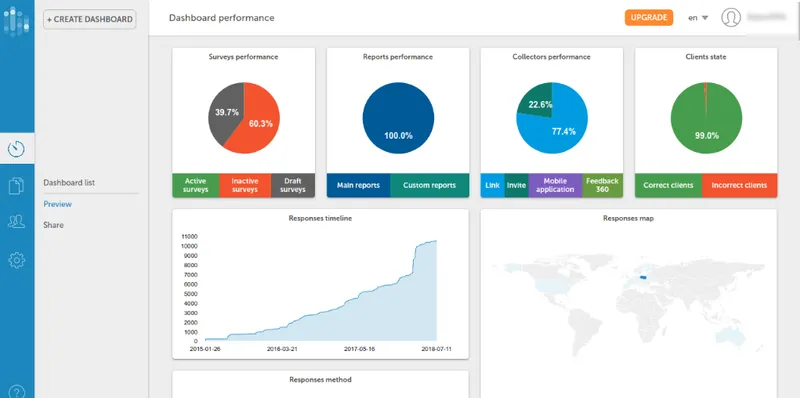Open the contacts people sidebar icon
The image size is (800, 398).
16,221
